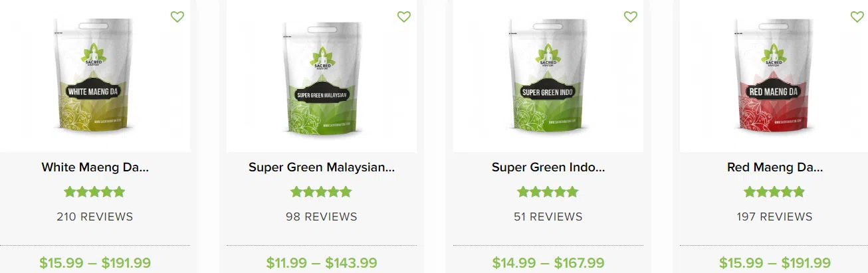Open the White Maeng Da title link
The height and width of the screenshot is (273, 868).
click(x=95, y=167)
